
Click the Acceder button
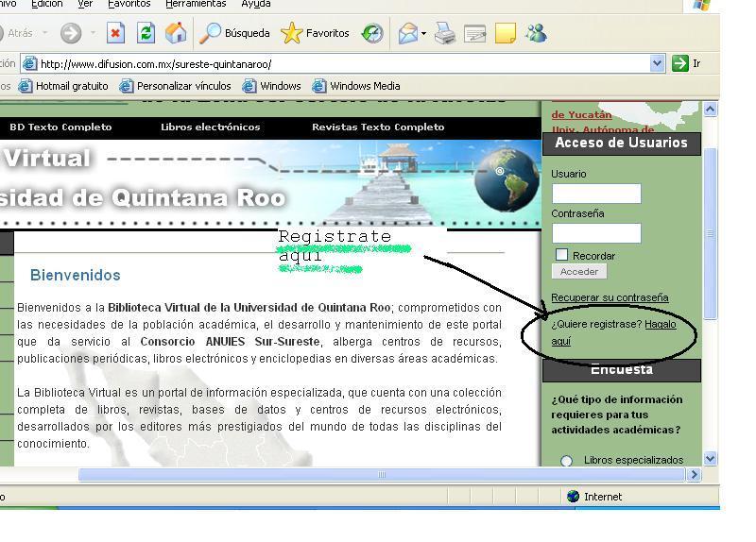[x=579, y=272]
